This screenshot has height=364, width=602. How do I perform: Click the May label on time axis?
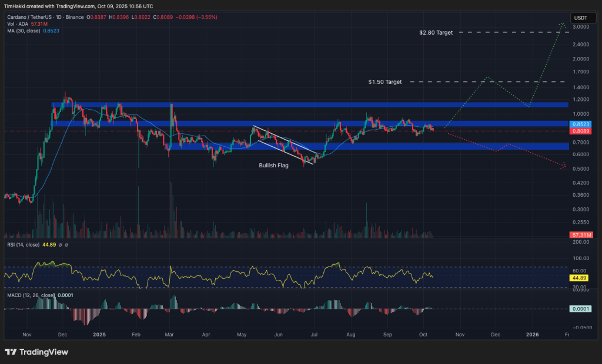pyautogui.click(x=242, y=335)
